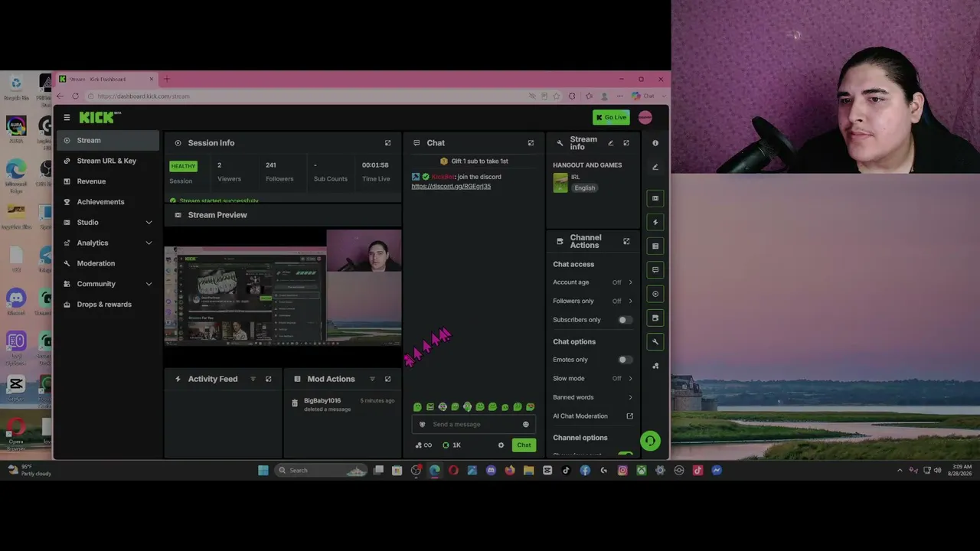
Task: Open a new browser tab
Action: coord(166,79)
